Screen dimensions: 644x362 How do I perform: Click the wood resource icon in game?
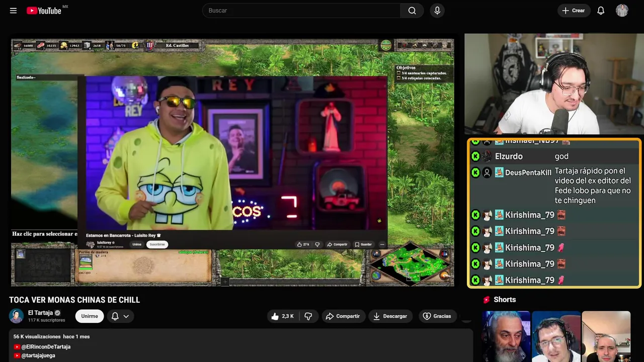tap(18, 45)
